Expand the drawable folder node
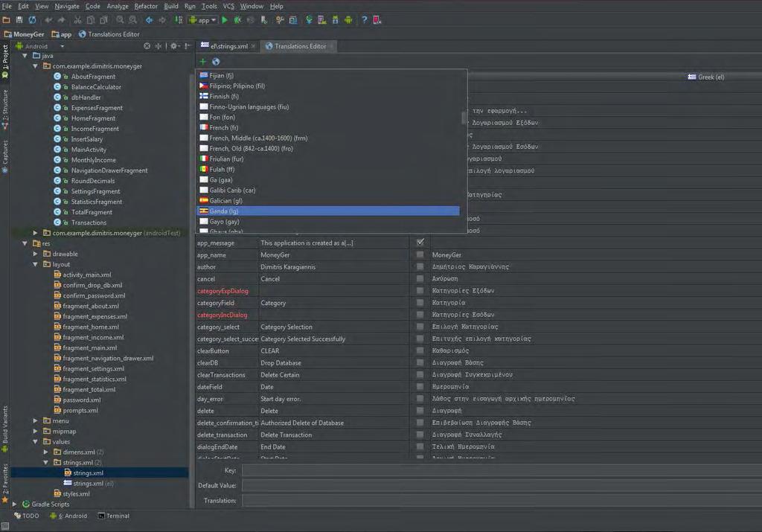 (x=36, y=254)
